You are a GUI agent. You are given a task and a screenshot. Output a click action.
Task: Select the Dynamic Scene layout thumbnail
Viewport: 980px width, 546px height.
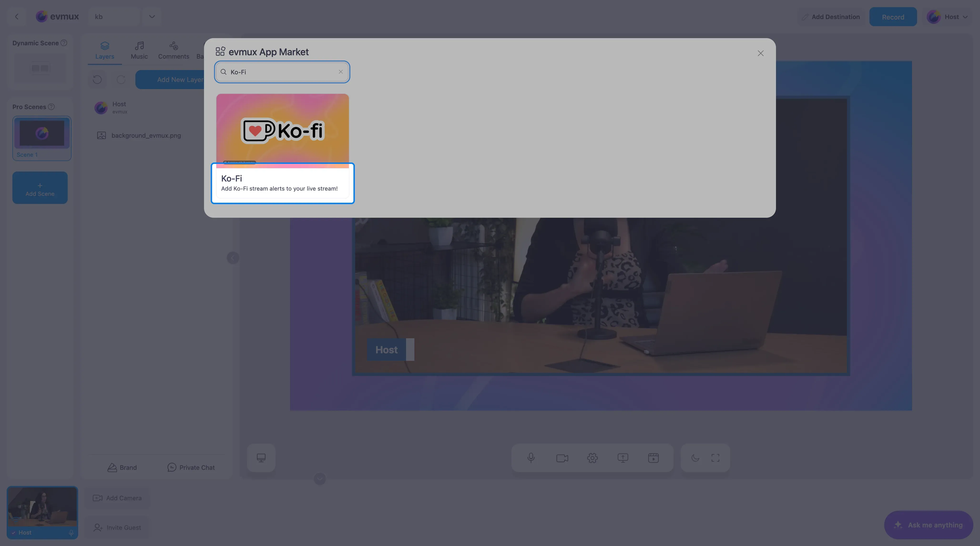pyautogui.click(x=40, y=68)
